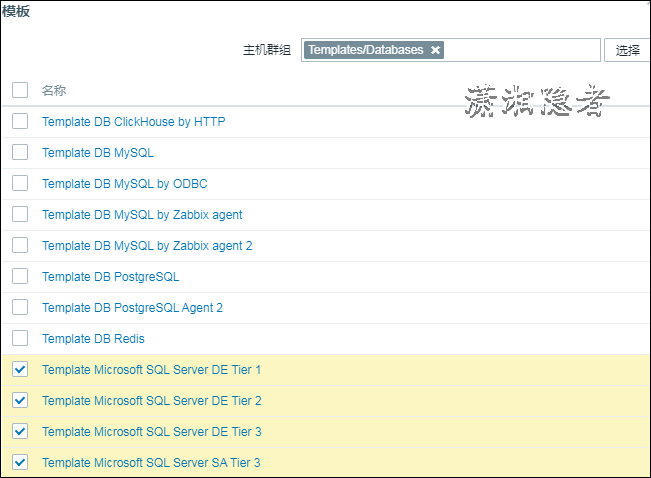Image resolution: width=651 pixels, height=478 pixels.
Task: Open Template Microsoft SQL Server DE Tier 3 link
Action: 152,432
